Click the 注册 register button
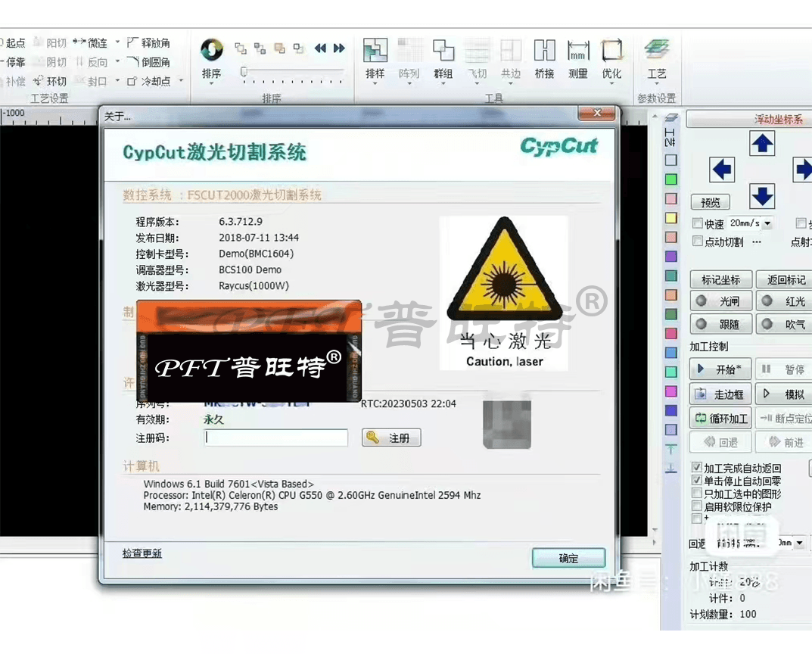Screen dimensions: 812x654 tap(391, 438)
